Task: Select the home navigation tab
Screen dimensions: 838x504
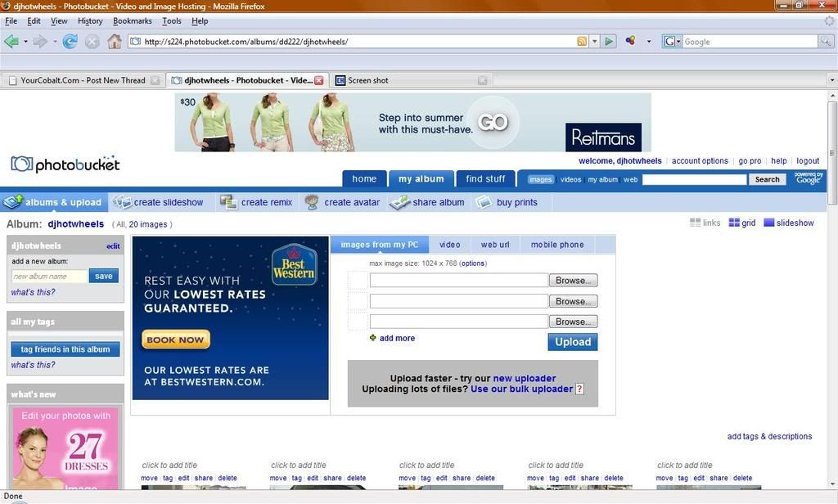Action: click(x=364, y=179)
